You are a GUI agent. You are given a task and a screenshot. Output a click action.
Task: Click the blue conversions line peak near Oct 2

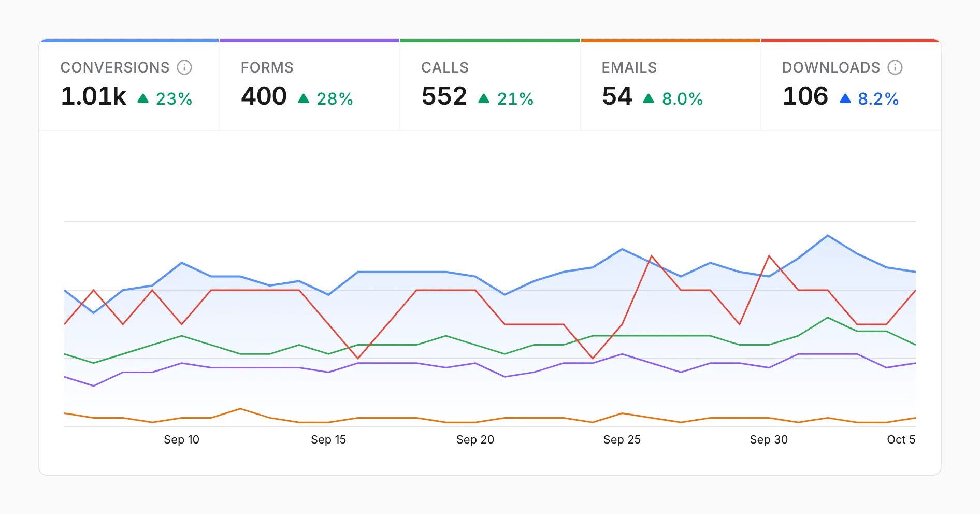point(828,236)
